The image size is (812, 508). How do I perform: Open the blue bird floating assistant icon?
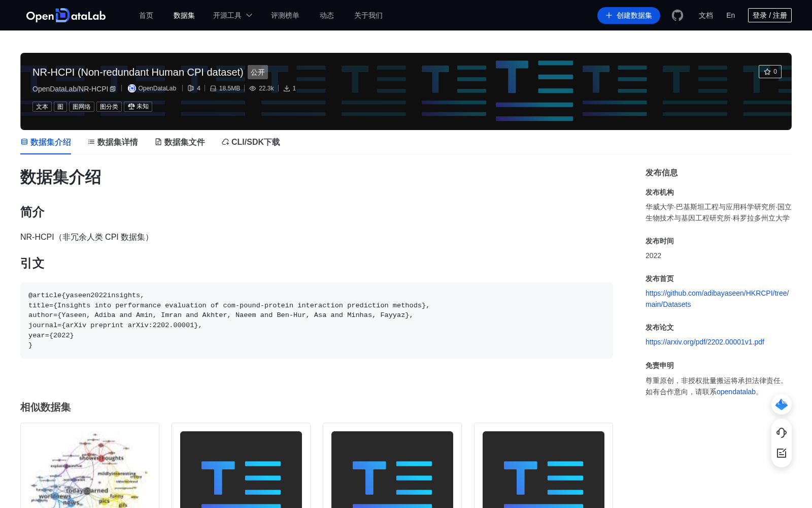click(782, 404)
